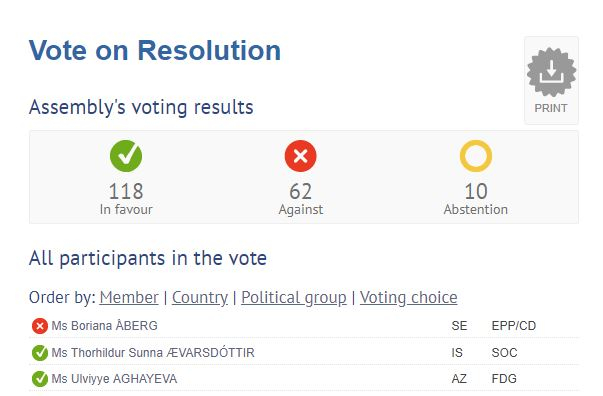Order list by Political group
The image size is (603, 396).
pyautogui.click(x=294, y=298)
